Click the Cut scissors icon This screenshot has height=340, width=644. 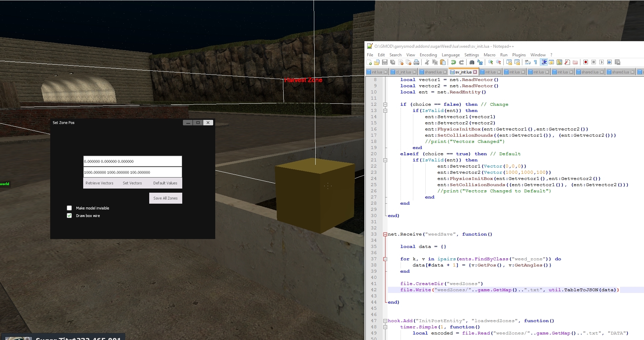(427, 62)
